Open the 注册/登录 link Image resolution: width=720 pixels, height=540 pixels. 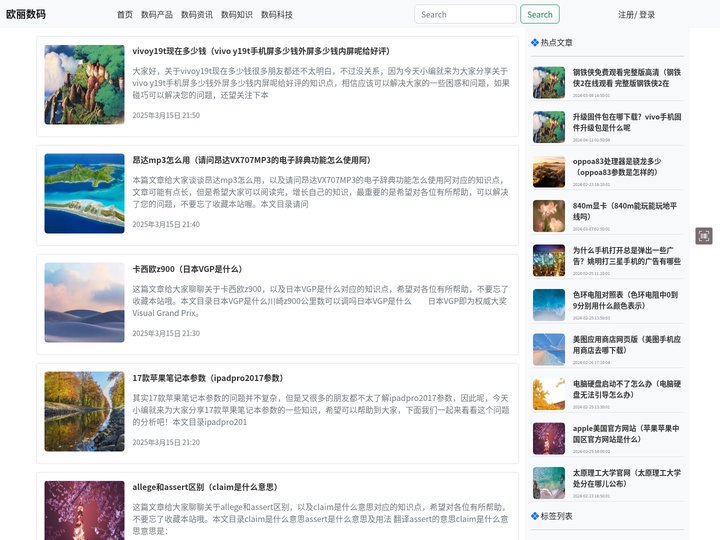point(636,15)
